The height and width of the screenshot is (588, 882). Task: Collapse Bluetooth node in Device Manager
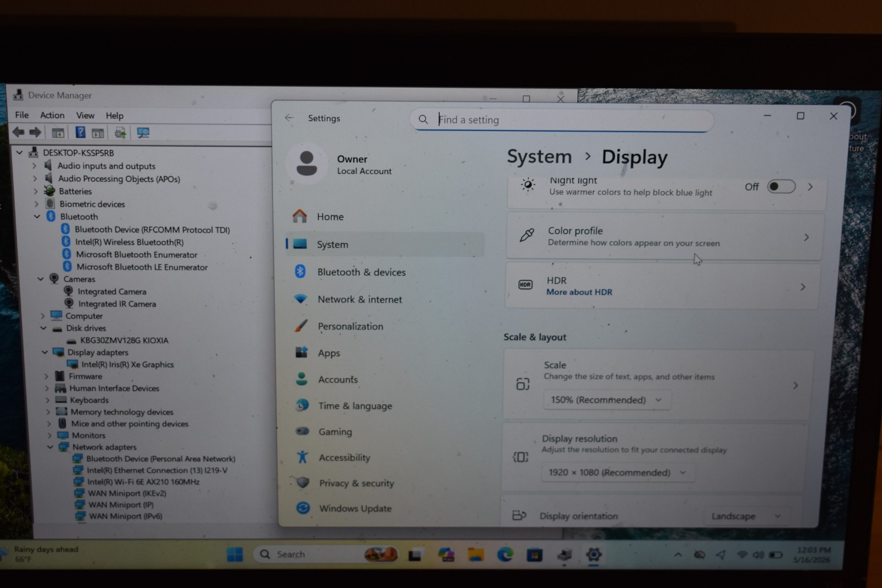point(37,217)
